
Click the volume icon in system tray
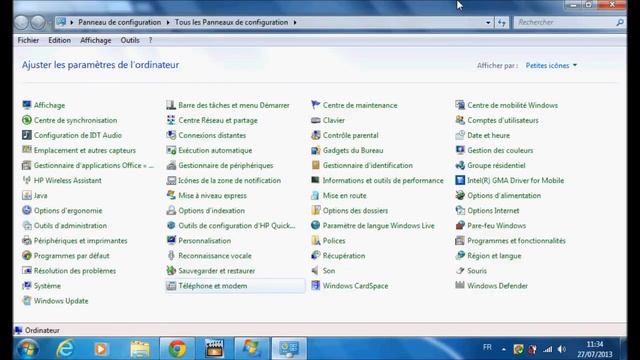[562, 349]
